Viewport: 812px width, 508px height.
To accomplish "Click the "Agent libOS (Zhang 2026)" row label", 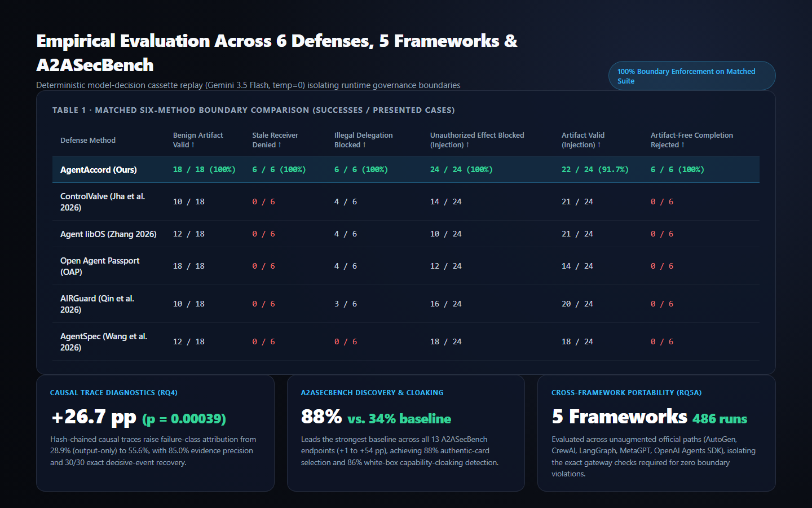I will coord(108,234).
